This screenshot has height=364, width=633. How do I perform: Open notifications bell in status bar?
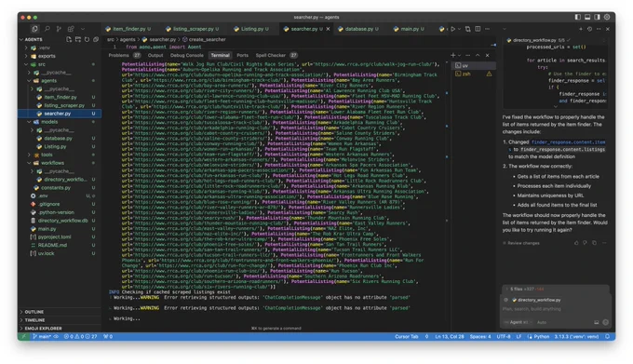608,337
